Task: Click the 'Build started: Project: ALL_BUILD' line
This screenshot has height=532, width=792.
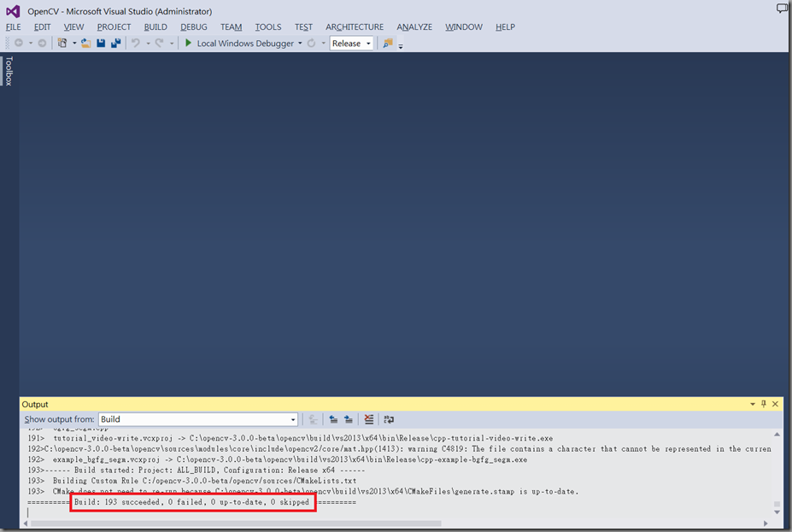Action: [x=196, y=470]
